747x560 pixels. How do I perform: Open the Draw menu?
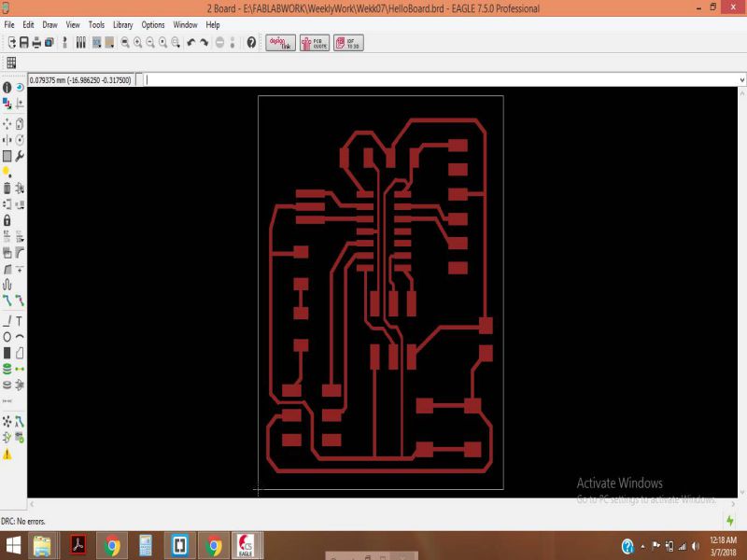point(49,25)
